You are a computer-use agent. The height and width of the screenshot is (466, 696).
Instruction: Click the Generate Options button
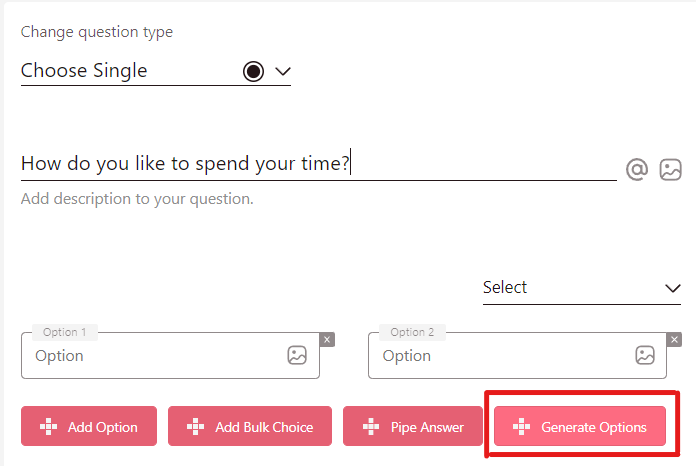580,427
